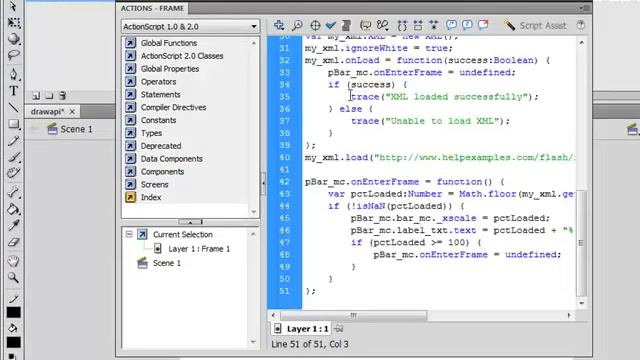640x360 pixels.
Task: Open debug options
Action: pyautogui.click(x=382, y=25)
